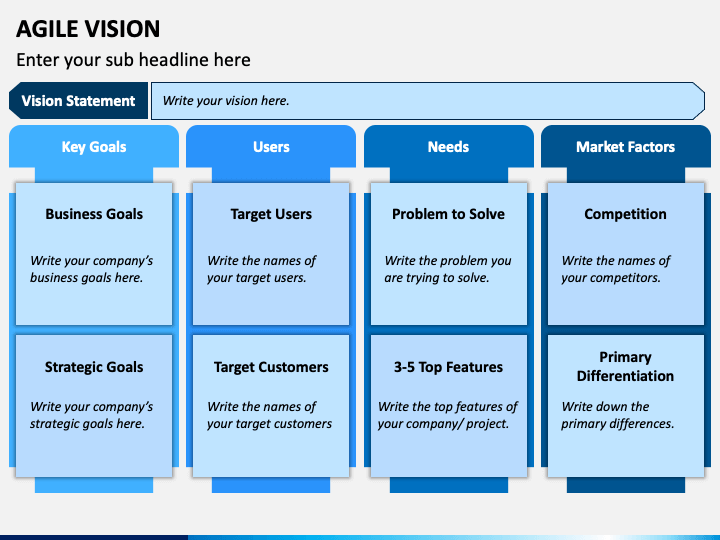Click 'Write the names of your target customers' text

[269, 415]
